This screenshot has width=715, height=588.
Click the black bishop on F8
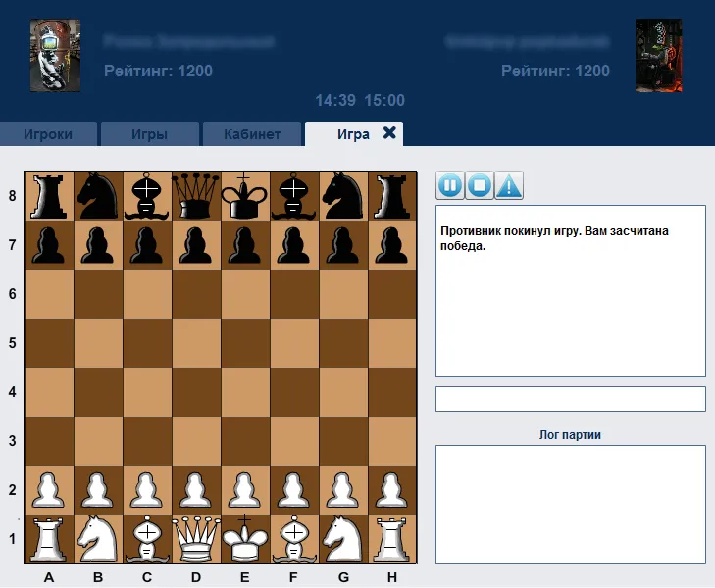click(294, 196)
